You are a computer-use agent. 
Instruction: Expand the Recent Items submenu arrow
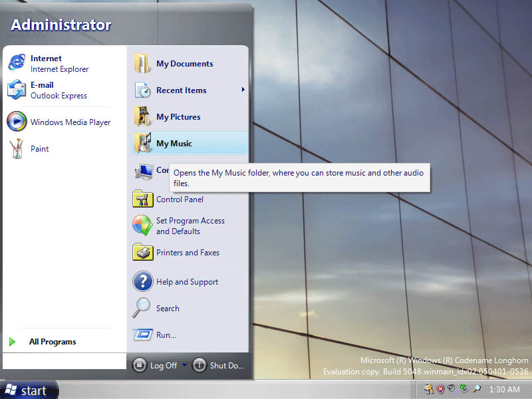click(x=243, y=90)
